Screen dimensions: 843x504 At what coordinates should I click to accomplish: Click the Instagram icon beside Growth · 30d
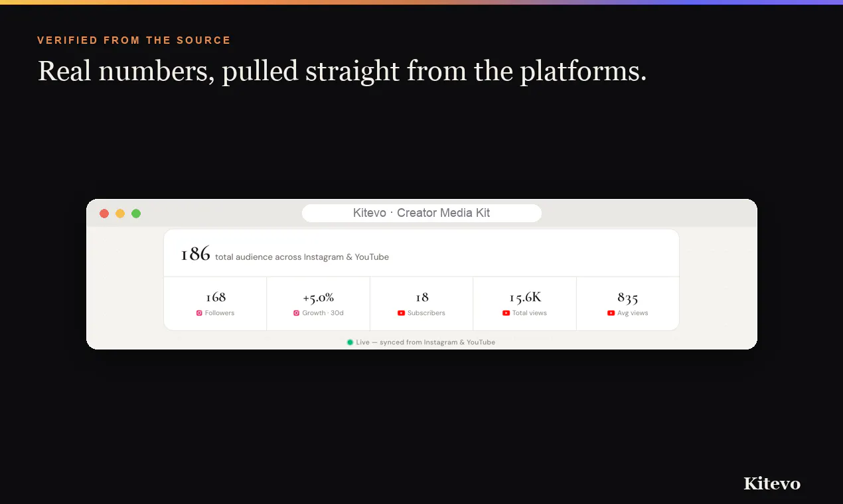tap(296, 313)
